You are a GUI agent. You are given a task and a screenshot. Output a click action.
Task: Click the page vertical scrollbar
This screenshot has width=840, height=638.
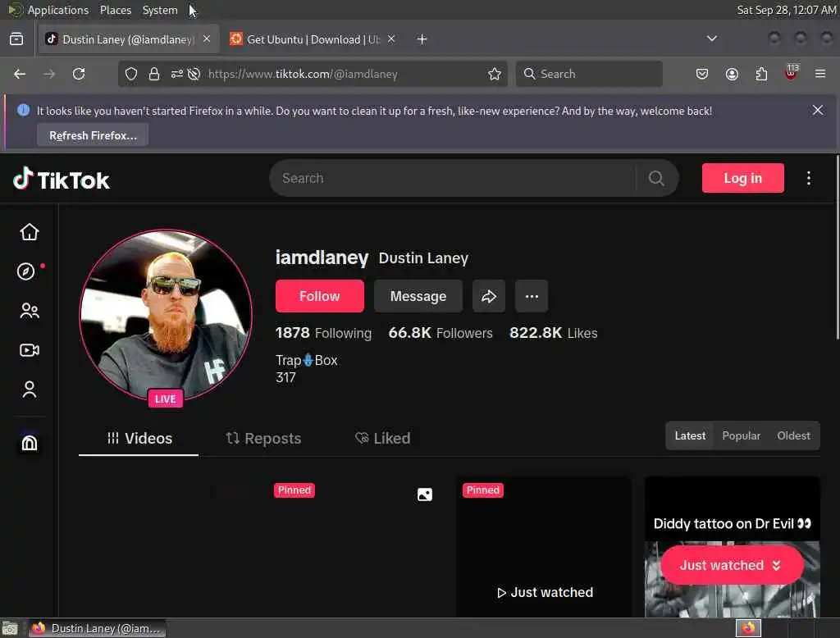838,246
